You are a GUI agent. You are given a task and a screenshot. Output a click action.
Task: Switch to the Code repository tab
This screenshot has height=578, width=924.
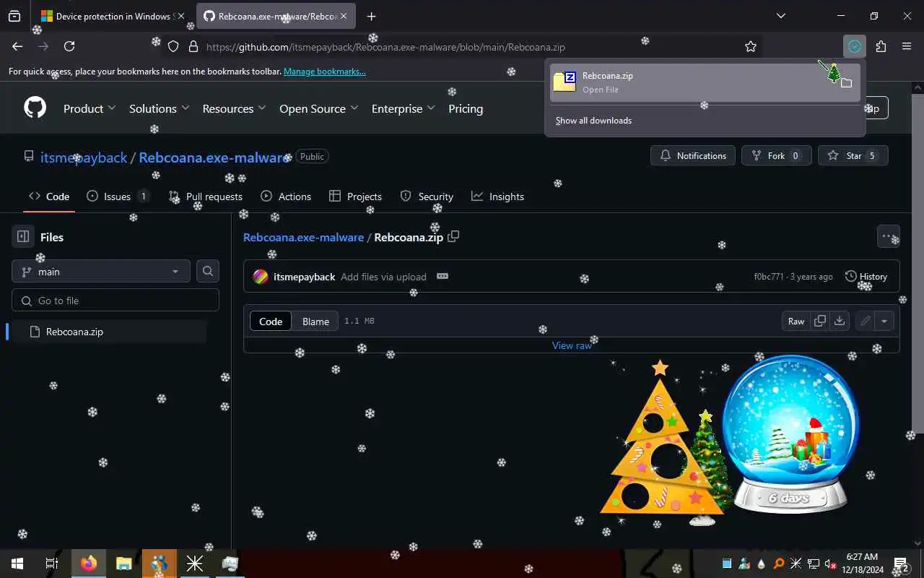49,197
